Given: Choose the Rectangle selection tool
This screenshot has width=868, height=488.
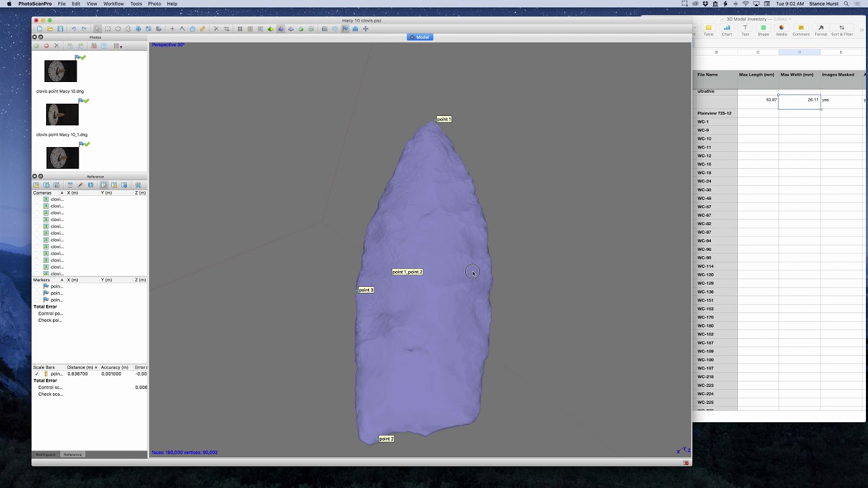Looking at the screenshot, I should point(108,28).
